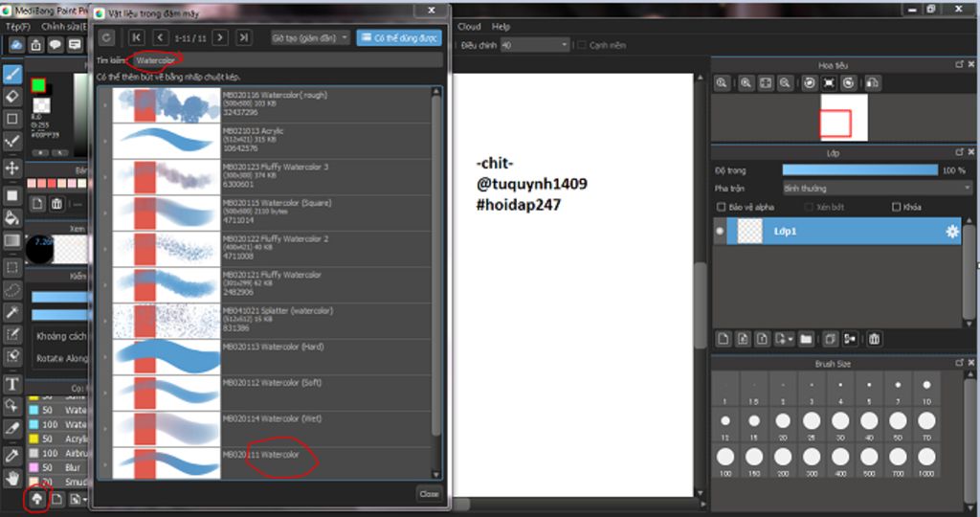Toggle Cạnh mềm checkbox
The image size is (980, 517).
click(x=582, y=45)
